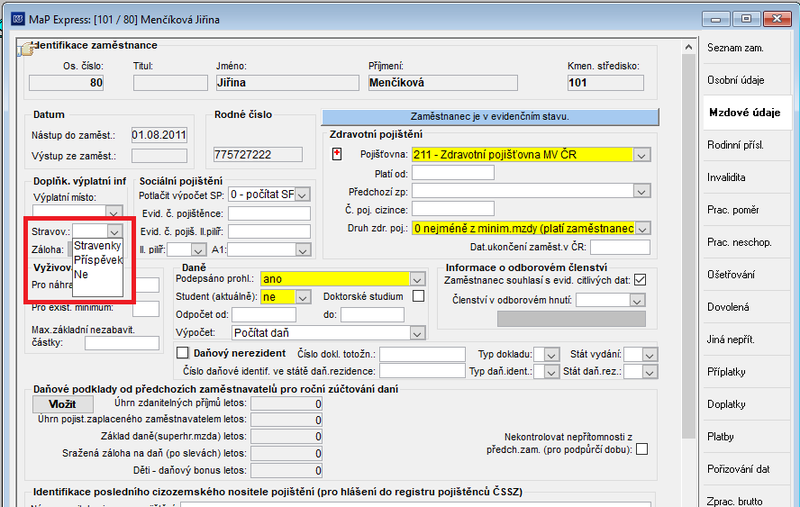Open the II. pilíř dropdown
800x507 pixels.
coord(198,250)
